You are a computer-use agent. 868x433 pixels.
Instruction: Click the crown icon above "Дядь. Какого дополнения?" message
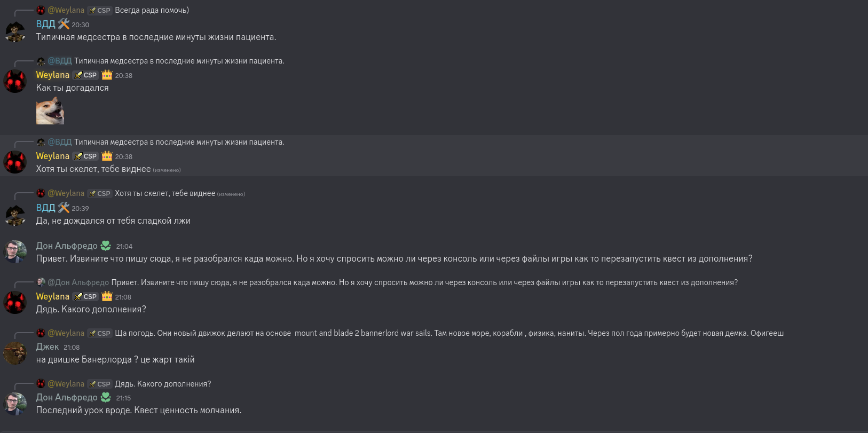107,296
